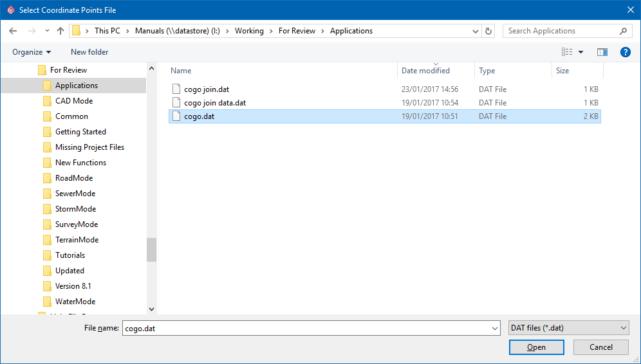Toggle the preview pane icon
Viewport: 641px width, 364px height.
pos(602,52)
